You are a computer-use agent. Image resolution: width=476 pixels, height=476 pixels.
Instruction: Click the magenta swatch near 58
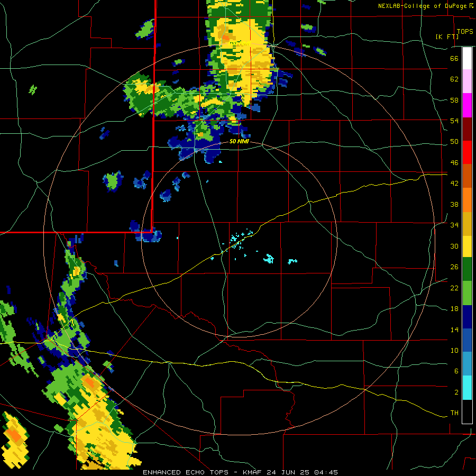467,105
